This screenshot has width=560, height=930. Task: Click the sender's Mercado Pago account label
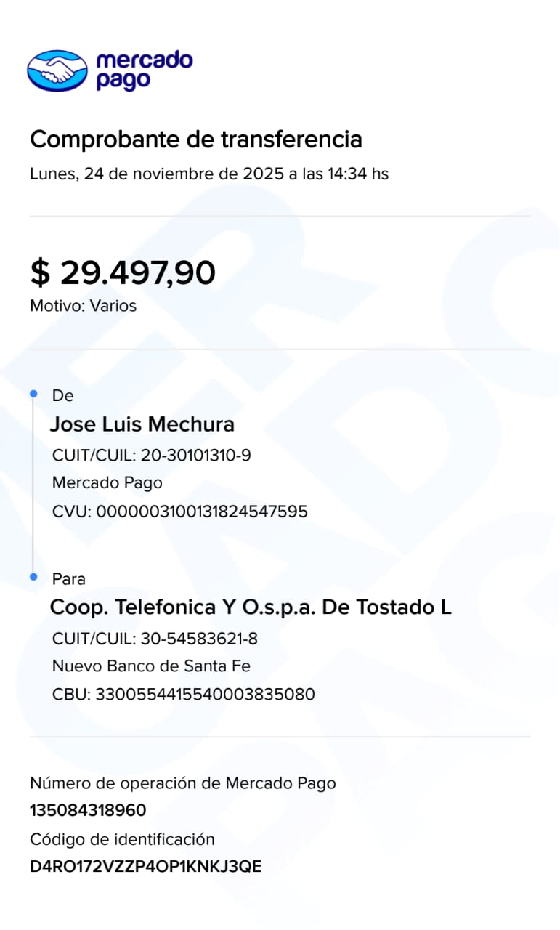107,483
